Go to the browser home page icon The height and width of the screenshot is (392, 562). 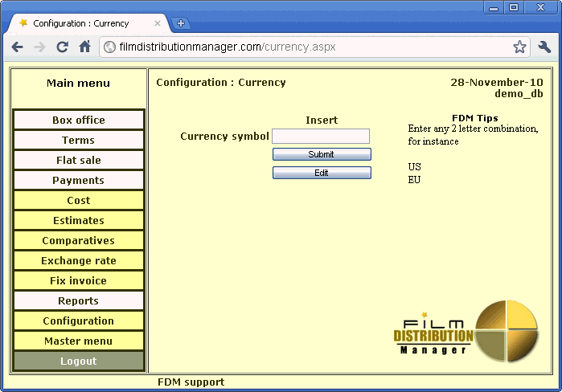point(84,47)
